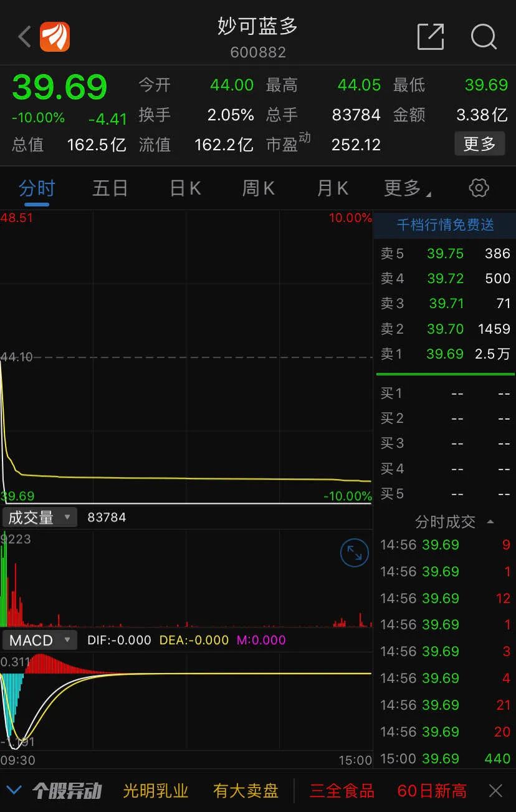Close the 个股异动 ticker bar
The width and height of the screenshot is (516, 812).
coord(495,791)
